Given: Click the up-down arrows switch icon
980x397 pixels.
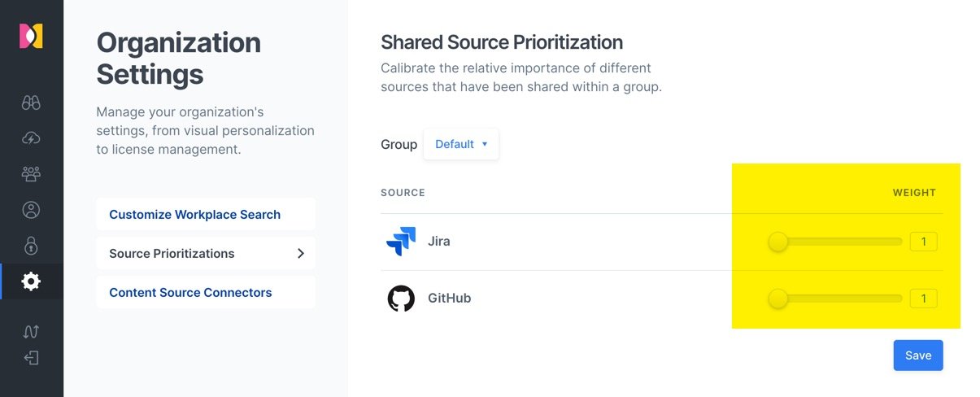Looking at the screenshot, I should (31, 331).
